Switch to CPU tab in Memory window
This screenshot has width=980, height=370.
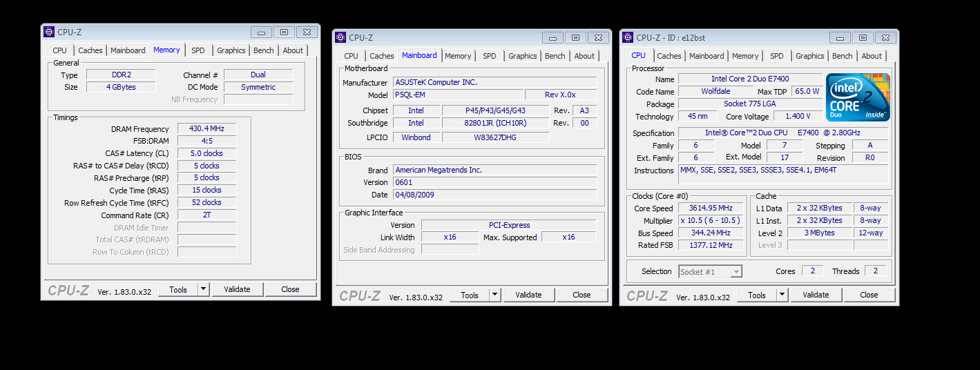(x=60, y=50)
